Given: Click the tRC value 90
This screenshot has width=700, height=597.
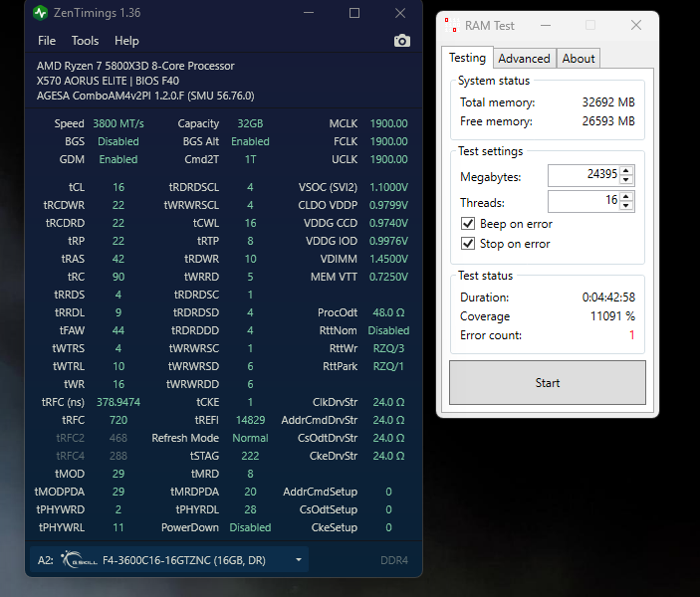Looking at the screenshot, I should [x=118, y=277].
